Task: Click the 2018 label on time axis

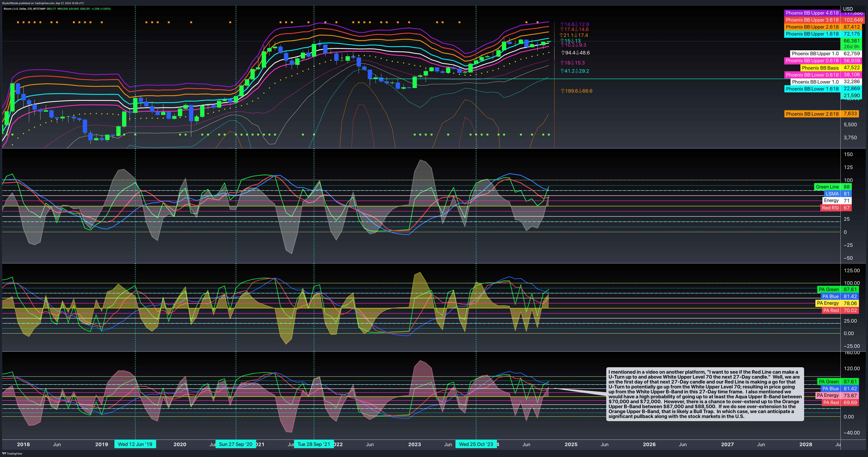Action: [x=23, y=444]
